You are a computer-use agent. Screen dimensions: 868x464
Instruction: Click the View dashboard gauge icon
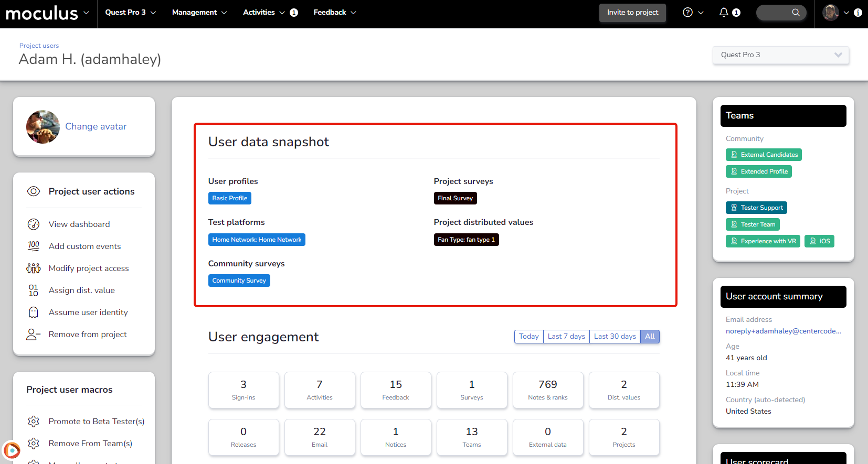point(34,224)
